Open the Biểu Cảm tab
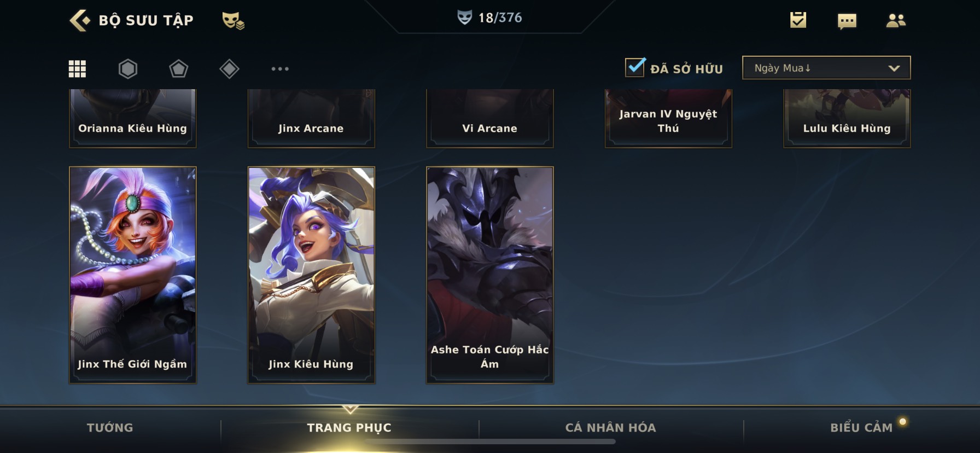This screenshot has height=453, width=980. point(861,428)
